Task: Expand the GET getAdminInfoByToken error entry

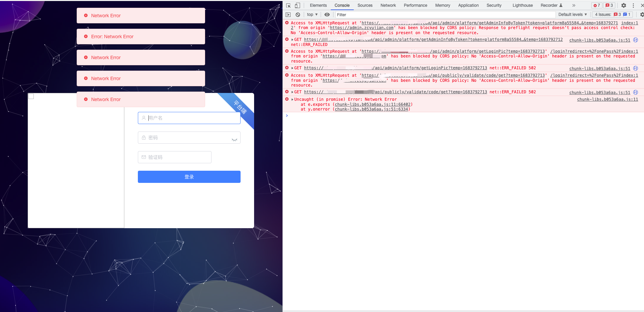Action: (x=292, y=40)
